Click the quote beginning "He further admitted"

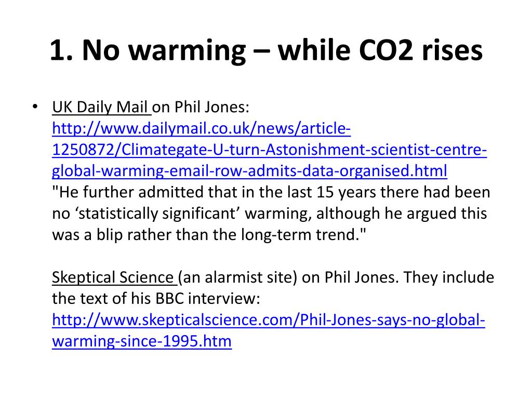tap(271, 214)
